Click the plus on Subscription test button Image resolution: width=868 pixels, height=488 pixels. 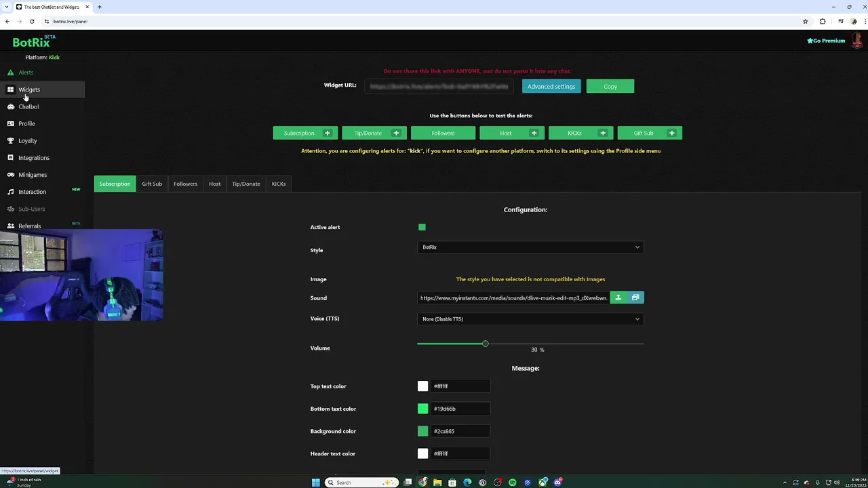pos(327,133)
